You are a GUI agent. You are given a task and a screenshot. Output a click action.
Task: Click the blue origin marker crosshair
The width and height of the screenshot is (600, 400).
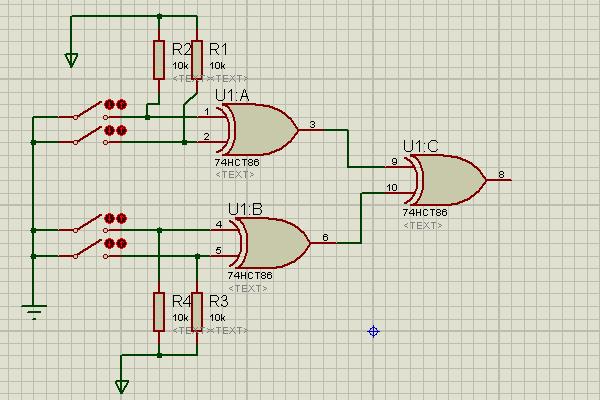(373, 331)
